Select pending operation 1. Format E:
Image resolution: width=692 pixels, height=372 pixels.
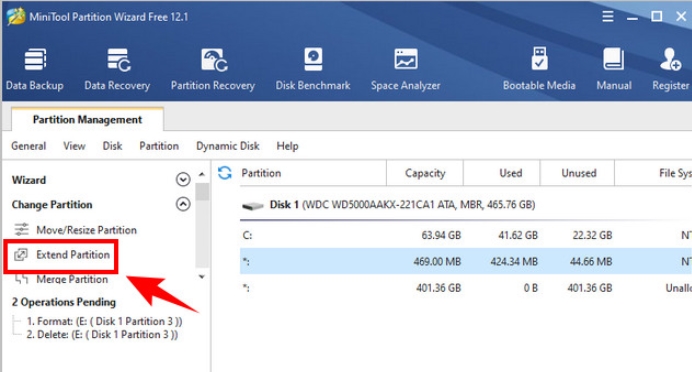pos(105,321)
